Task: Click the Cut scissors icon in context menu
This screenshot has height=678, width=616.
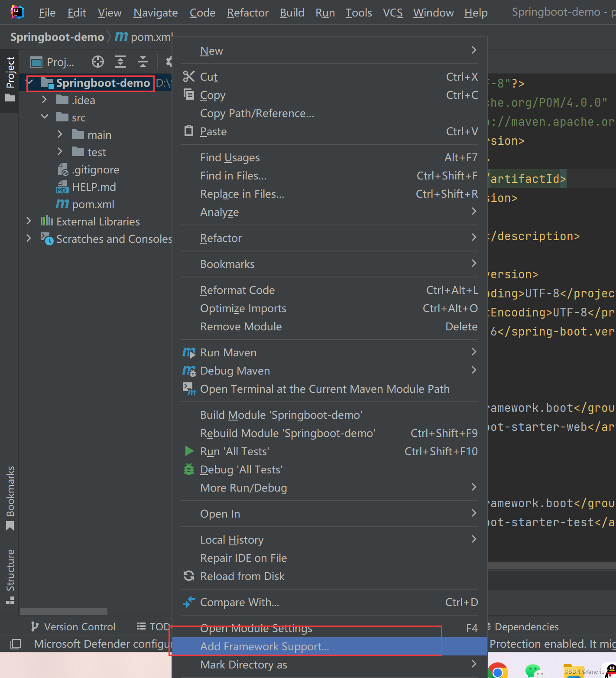Action: (189, 77)
